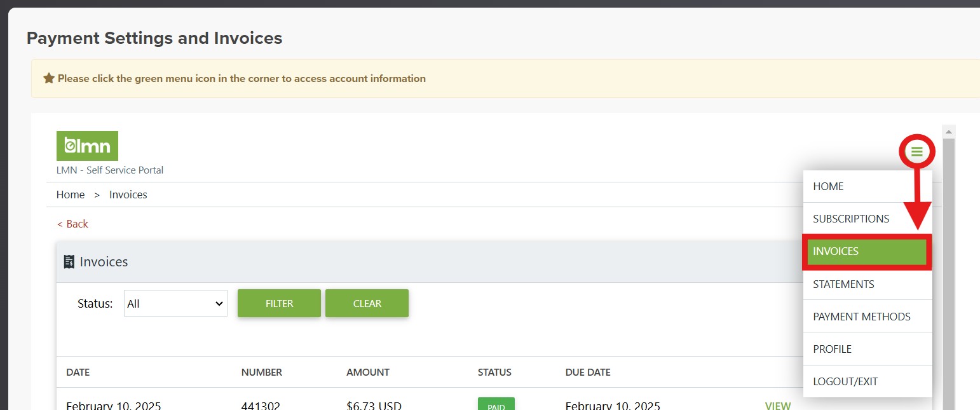Click the PAID status badge
Image resolution: width=980 pixels, height=410 pixels.
pyautogui.click(x=496, y=404)
